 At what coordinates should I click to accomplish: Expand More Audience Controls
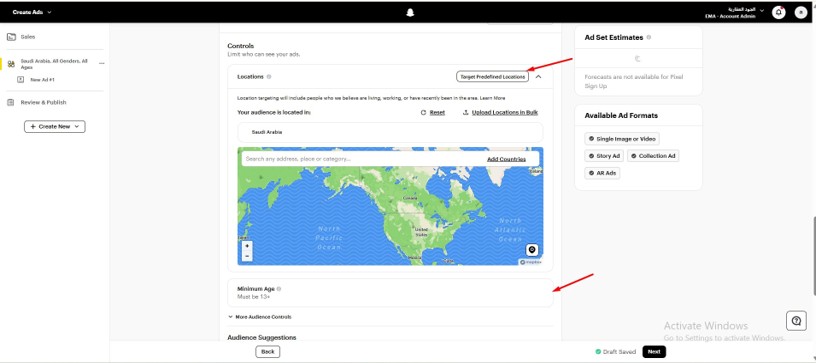[260, 317]
